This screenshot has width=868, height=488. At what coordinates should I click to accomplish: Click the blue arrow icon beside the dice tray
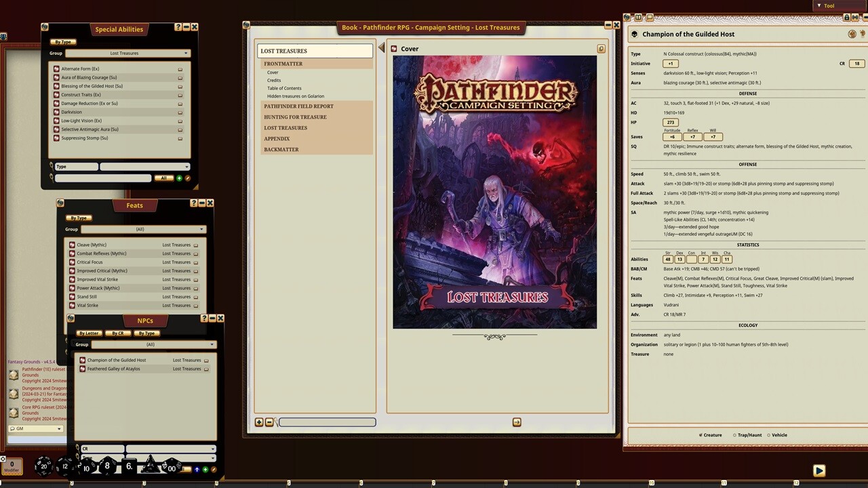197,470
